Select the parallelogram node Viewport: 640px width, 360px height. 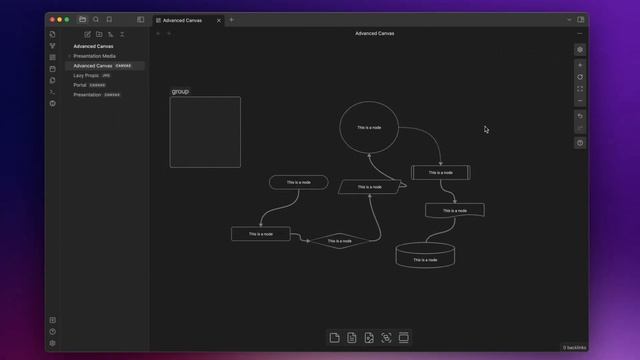369,187
